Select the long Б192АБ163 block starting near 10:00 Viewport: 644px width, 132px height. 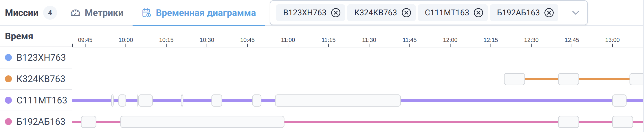pyautogui.click(x=202, y=122)
